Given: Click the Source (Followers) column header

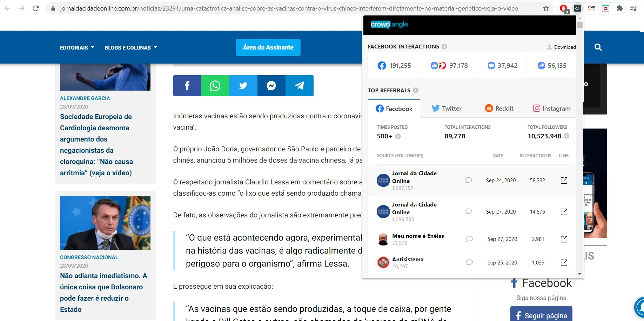Looking at the screenshot, I should coord(400,156).
